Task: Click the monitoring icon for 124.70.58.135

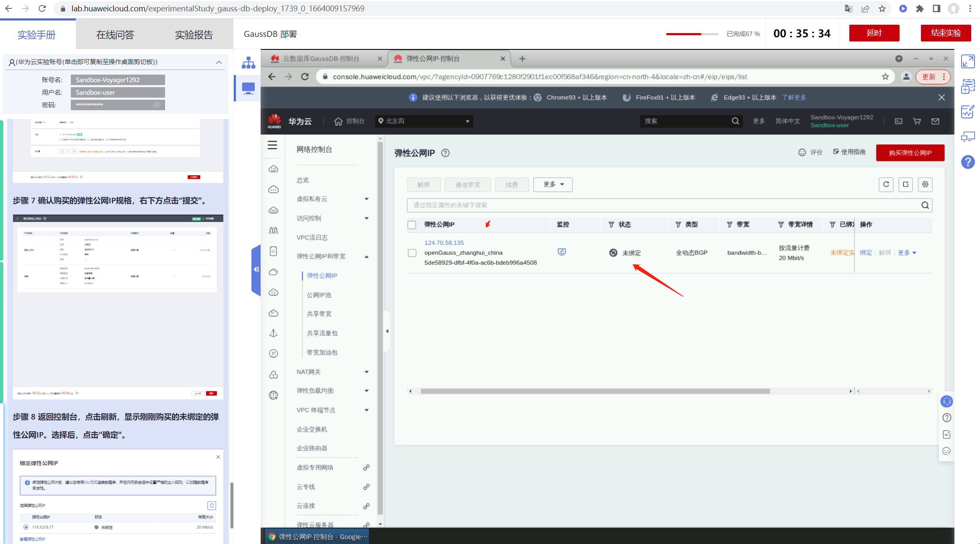Action: pos(562,252)
